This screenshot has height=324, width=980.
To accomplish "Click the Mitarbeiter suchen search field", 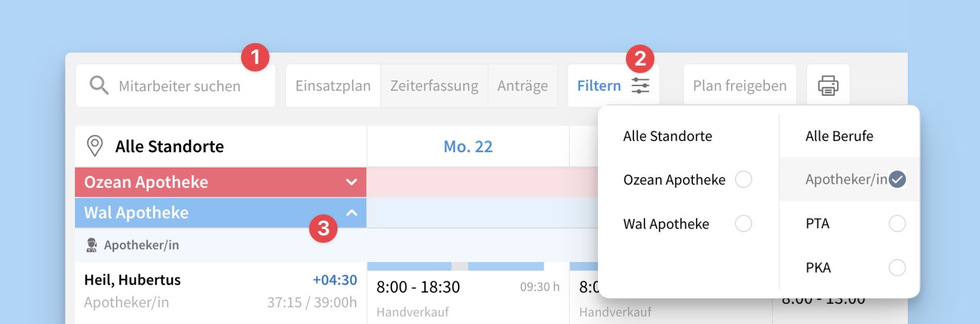I will [180, 86].
